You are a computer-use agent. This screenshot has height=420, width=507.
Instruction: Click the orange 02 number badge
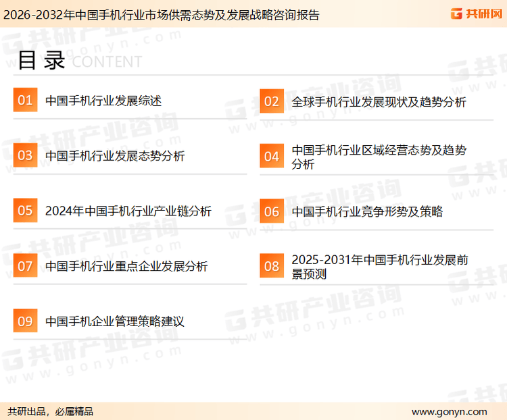click(x=271, y=101)
